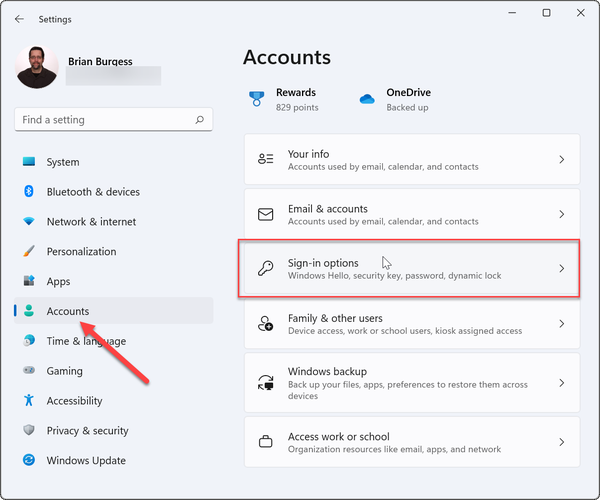Viewport: 600px width, 500px height.
Task: Expand Windows backup chevron arrow
Action: (561, 383)
